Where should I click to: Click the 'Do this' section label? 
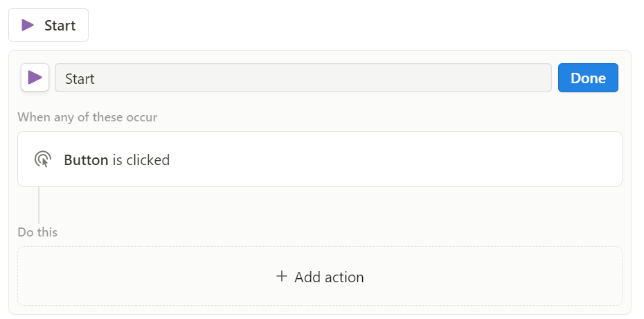pos(37,232)
